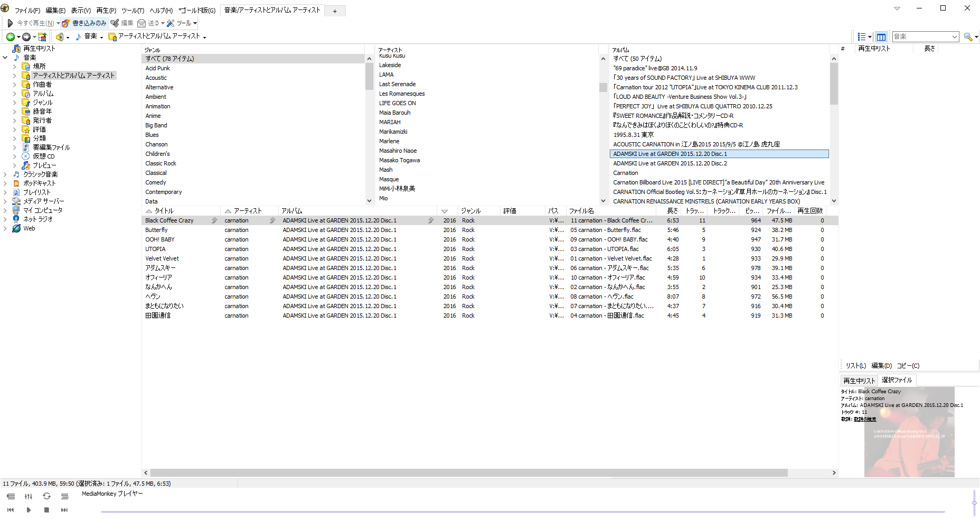Select Classical Music node in tree
The height and width of the screenshot is (519, 980).
point(40,174)
